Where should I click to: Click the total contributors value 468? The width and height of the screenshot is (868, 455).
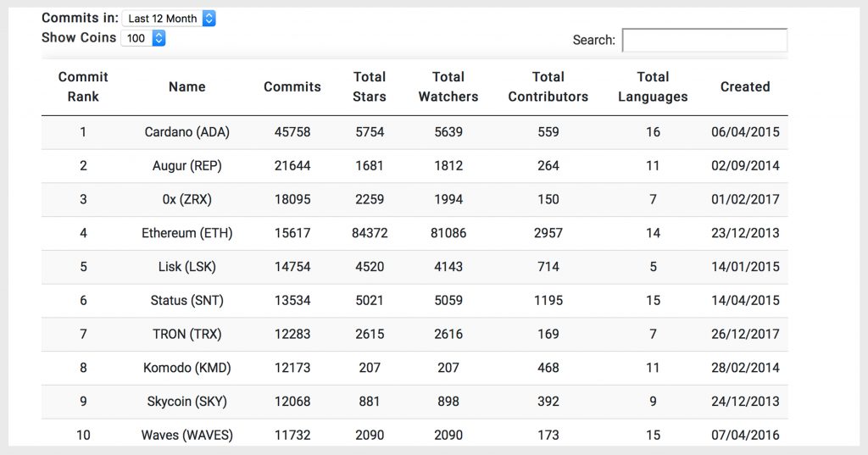pyautogui.click(x=548, y=368)
